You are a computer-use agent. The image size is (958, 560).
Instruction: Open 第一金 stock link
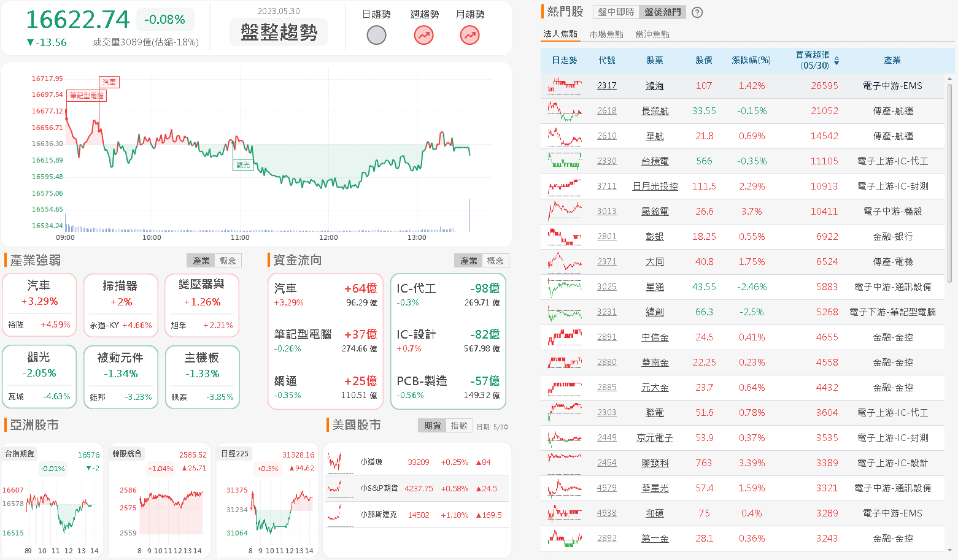tap(655, 538)
